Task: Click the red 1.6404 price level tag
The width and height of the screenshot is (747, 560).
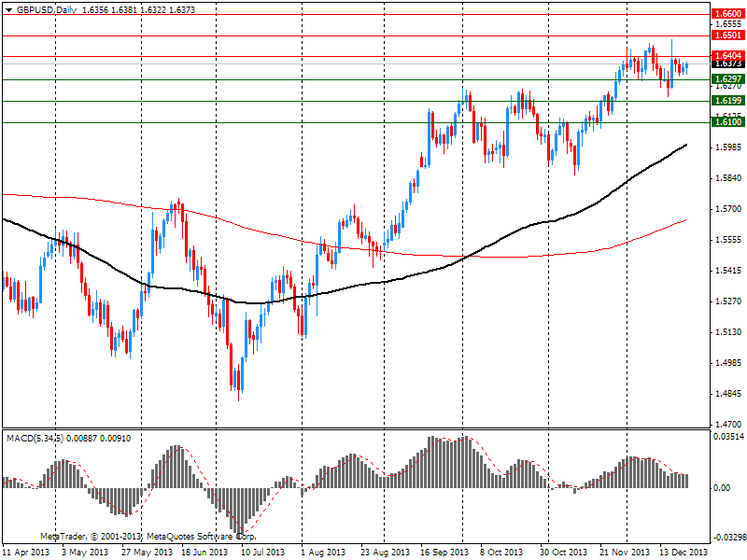Action: [x=726, y=56]
